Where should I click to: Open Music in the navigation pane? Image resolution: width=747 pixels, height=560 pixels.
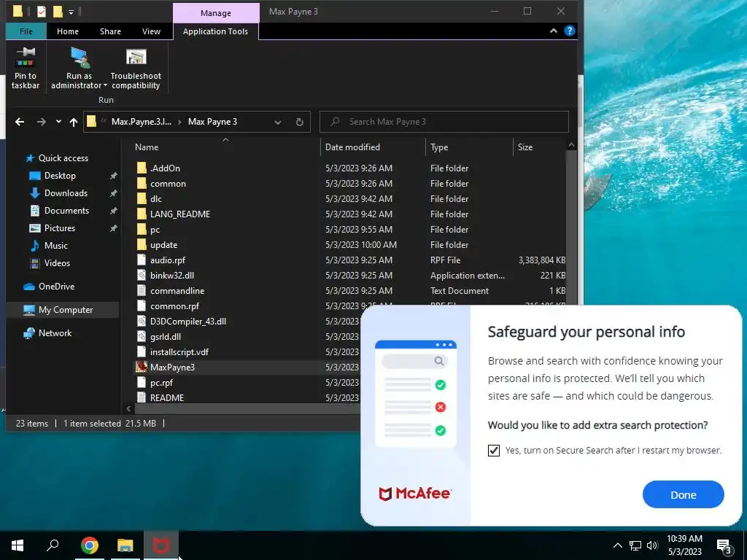(55, 246)
